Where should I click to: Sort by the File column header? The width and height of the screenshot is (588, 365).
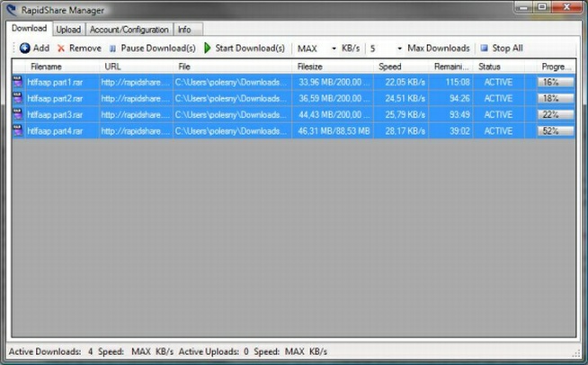(233, 67)
